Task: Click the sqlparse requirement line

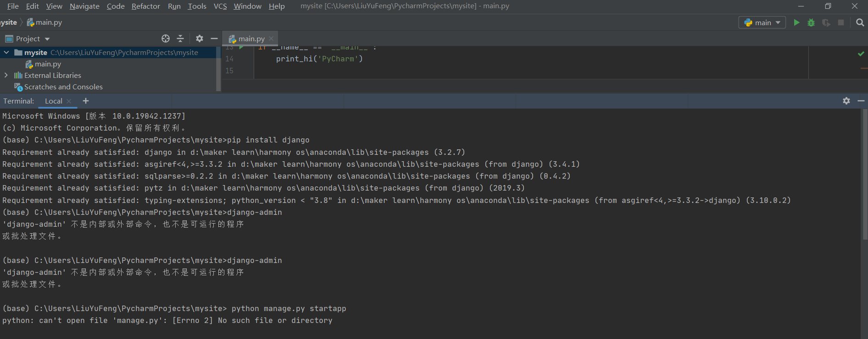Action: click(x=287, y=176)
